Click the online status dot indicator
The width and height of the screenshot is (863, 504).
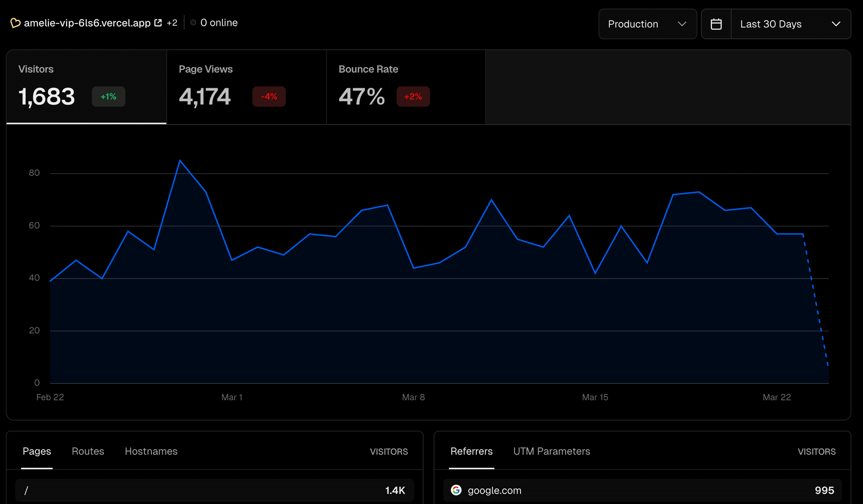[x=193, y=23]
